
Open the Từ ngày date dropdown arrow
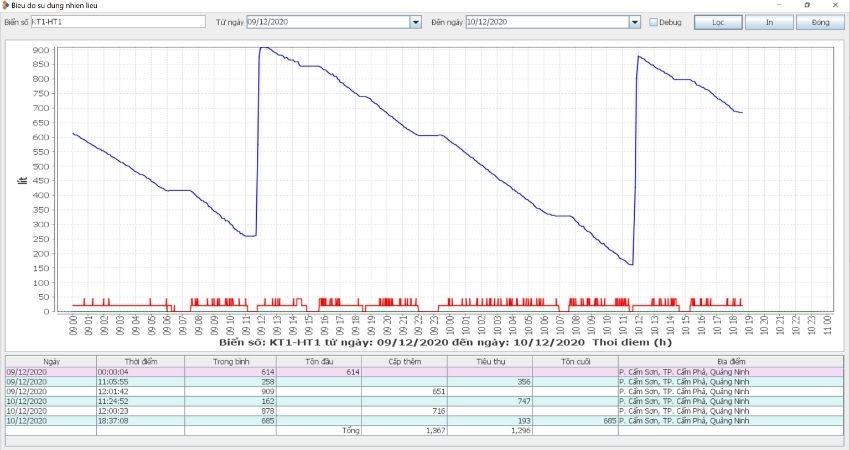(x=416, y=22)
